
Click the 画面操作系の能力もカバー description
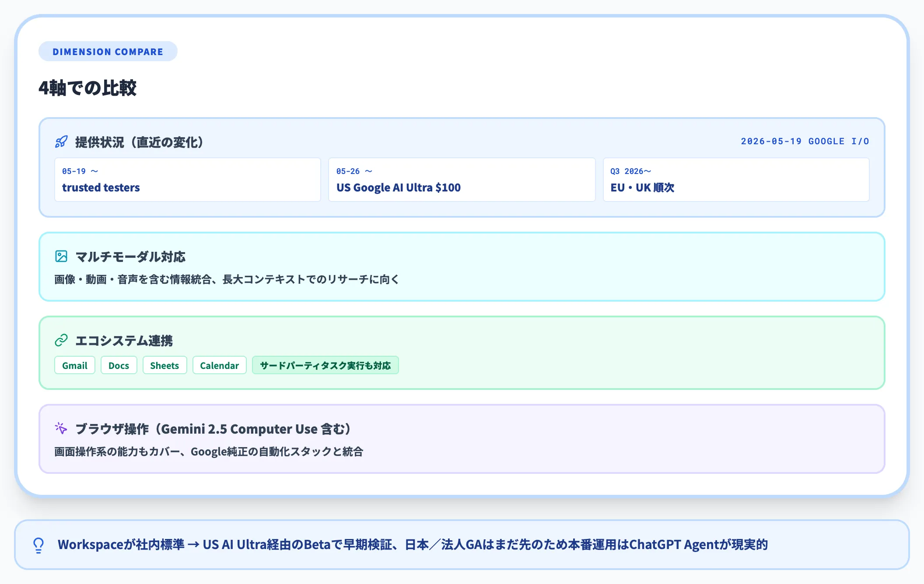click(x=209, y=452)
